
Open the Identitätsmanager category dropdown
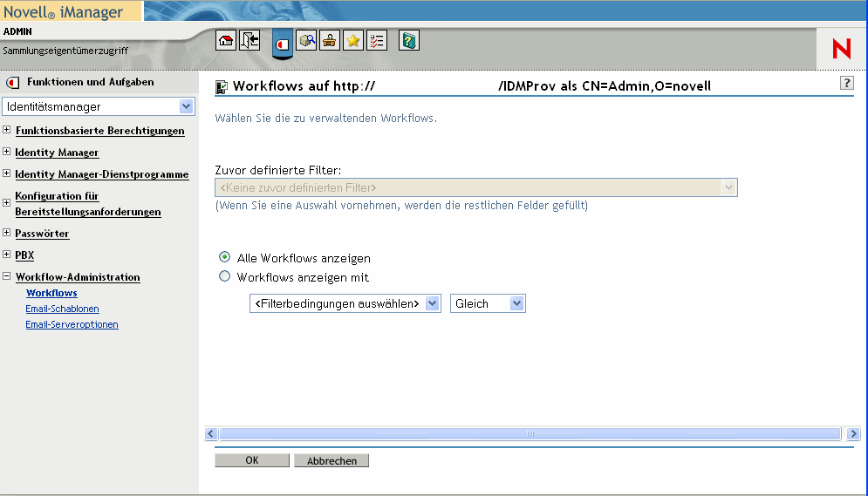point(99,106)
